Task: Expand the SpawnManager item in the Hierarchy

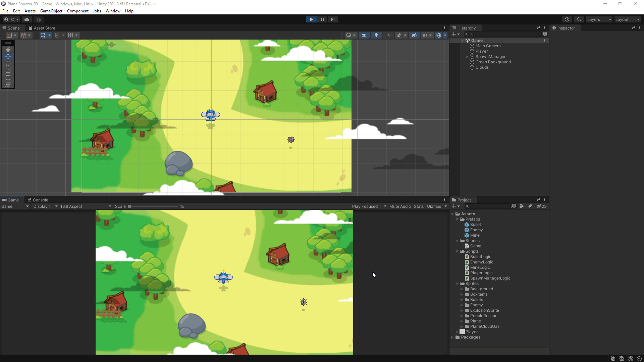Action: [x=467, y=57]
